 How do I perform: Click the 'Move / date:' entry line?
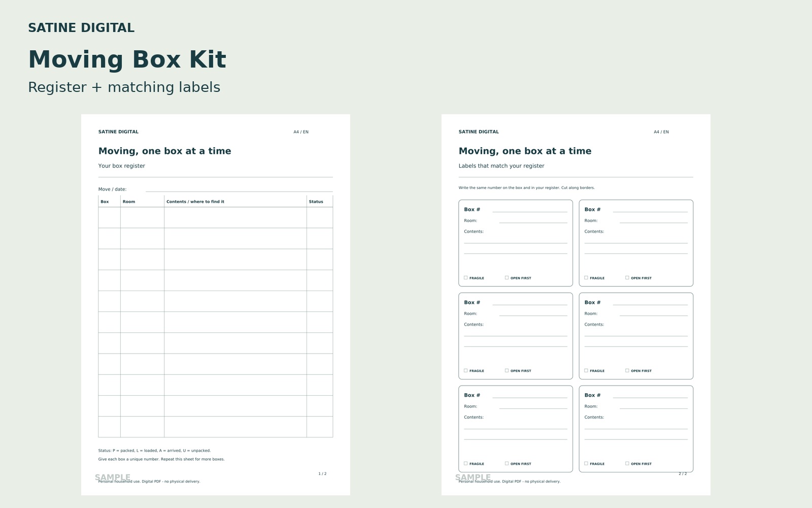click(x=239, y=191)
